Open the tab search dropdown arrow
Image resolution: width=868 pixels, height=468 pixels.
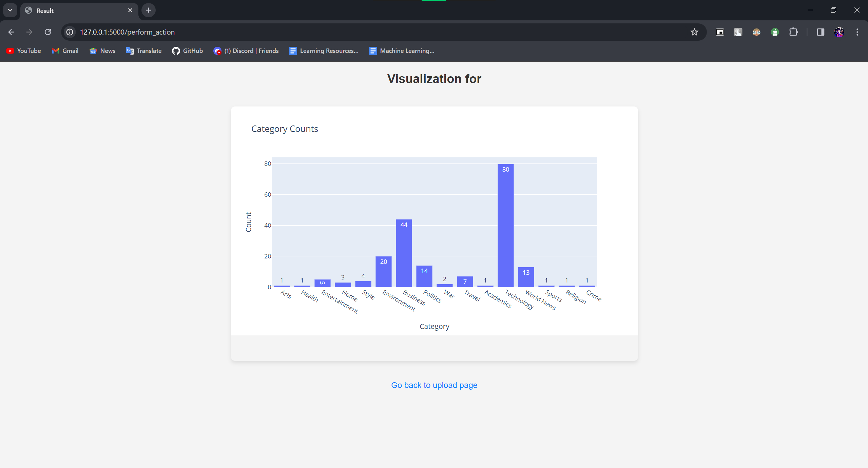pos(10,10)
